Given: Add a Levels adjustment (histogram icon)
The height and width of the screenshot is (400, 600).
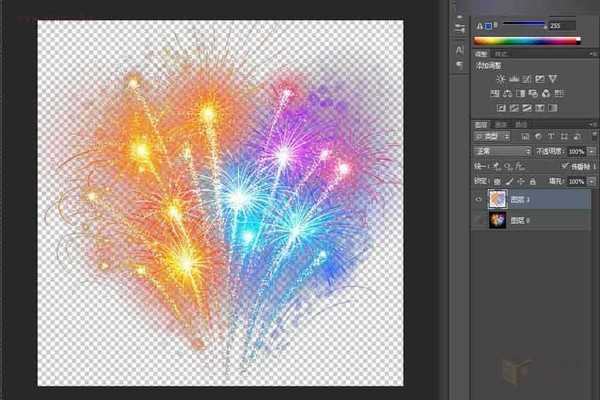Looking at the screenshot, I should click(x=512, y=78).
